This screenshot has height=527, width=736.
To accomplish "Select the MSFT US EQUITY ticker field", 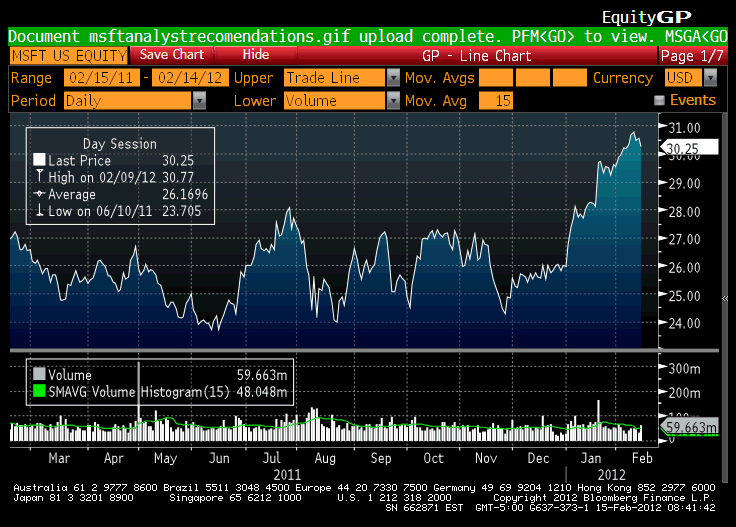I will 69,56.
